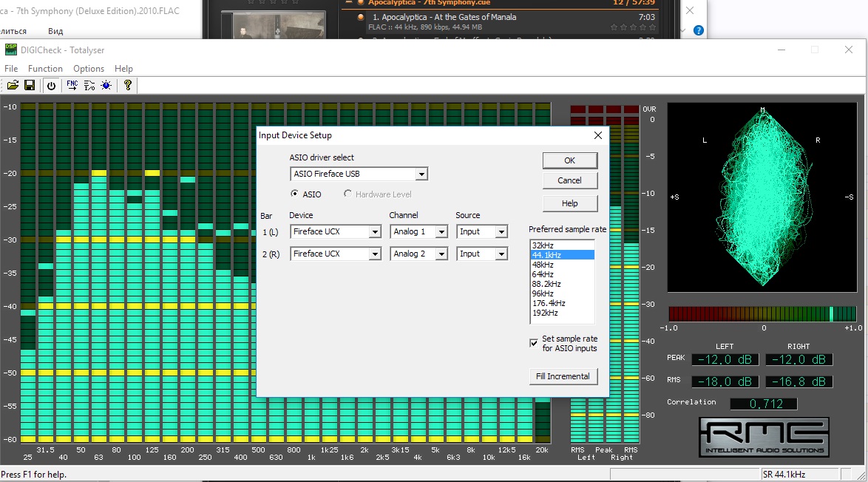
Task: Select the Hardware Level radio button
Action: pos(347,194)
